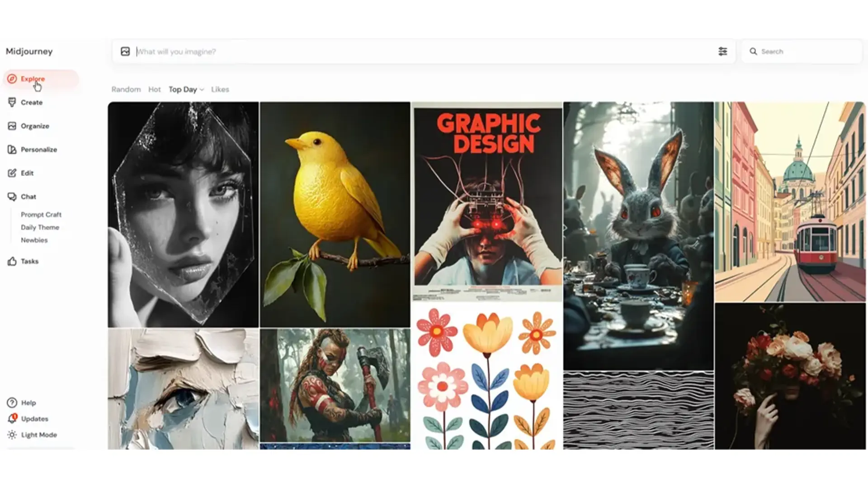The height and width of the screenshot is (488, 868).
Task: Click the Edit pencil icon
Action: pyautogui.click(x=12, y=173)
